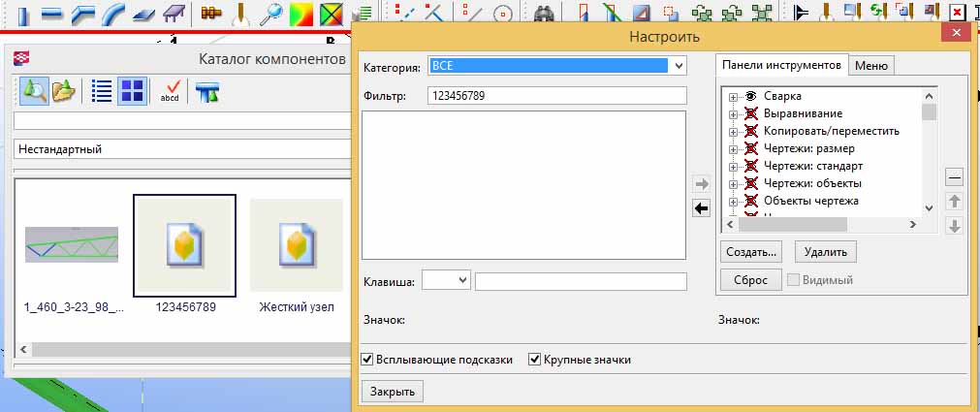
Task: Click the Закрыть button
Action: [x=393, y=392]
